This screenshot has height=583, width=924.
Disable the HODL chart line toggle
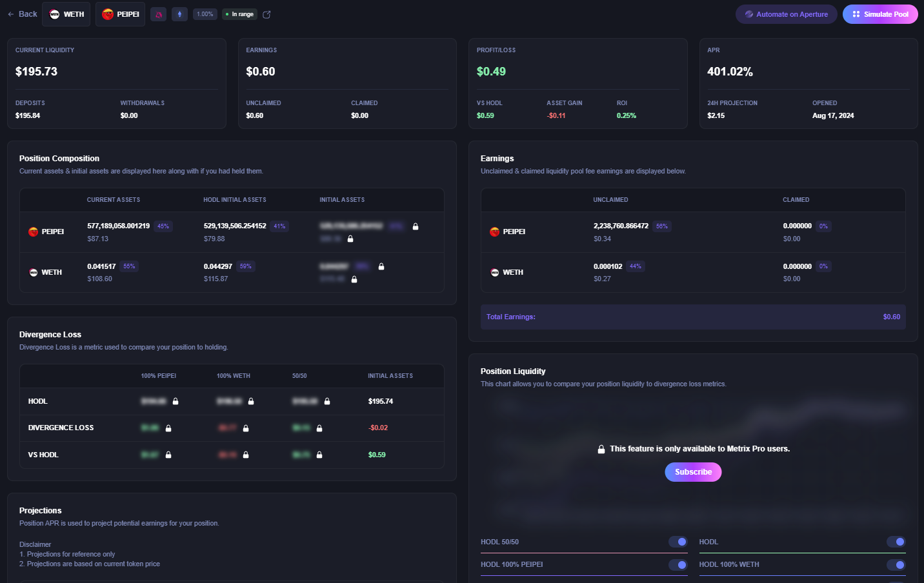click(x=896, y=542)
